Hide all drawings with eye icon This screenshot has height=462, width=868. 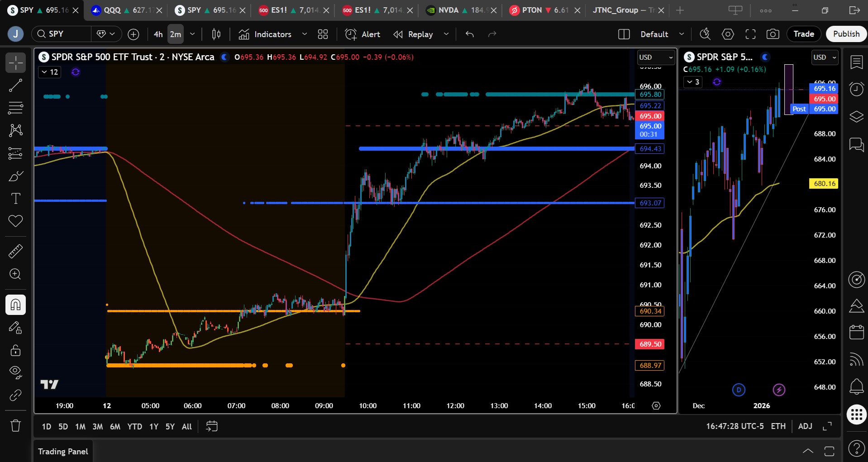(x=15, y=372)
